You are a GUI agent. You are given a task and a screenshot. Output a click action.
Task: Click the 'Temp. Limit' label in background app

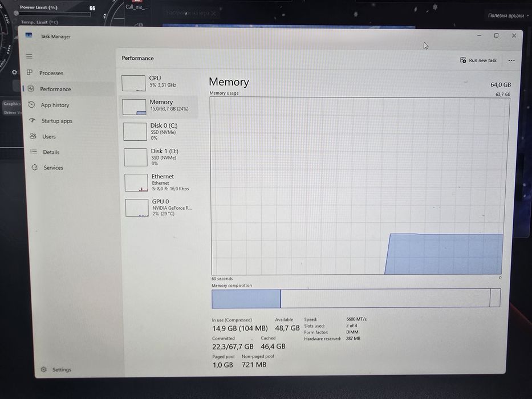coord(39,22)
